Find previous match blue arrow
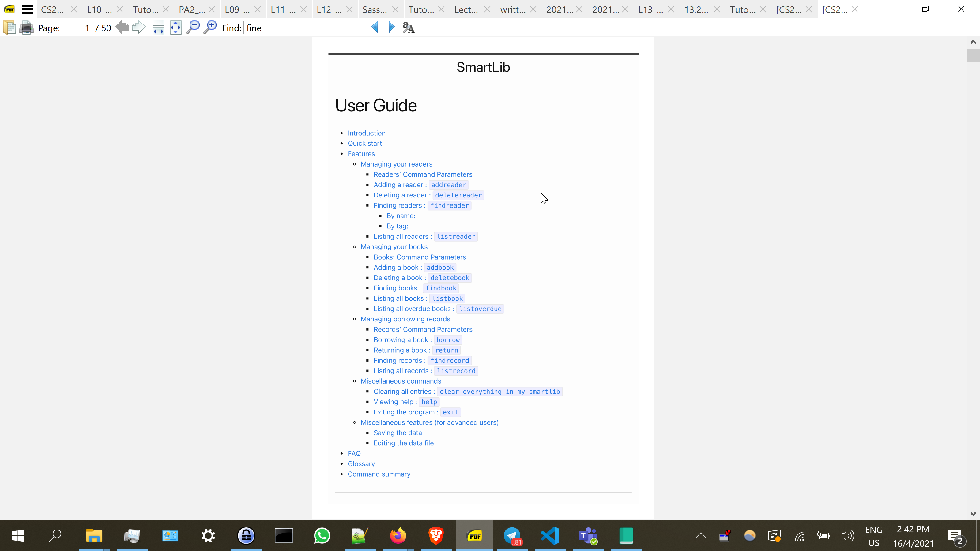The width and height of the screenshot is (980, 551). (375, 28)
